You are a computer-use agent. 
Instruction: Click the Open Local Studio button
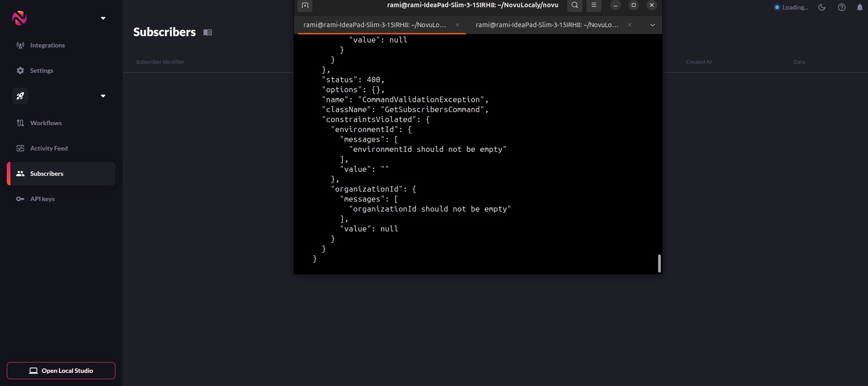pyautogui.click(x=61, y=371)
